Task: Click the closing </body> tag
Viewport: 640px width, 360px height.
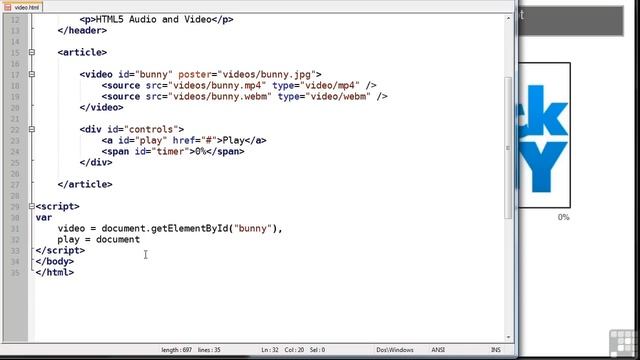Action: tap(55, 262)
